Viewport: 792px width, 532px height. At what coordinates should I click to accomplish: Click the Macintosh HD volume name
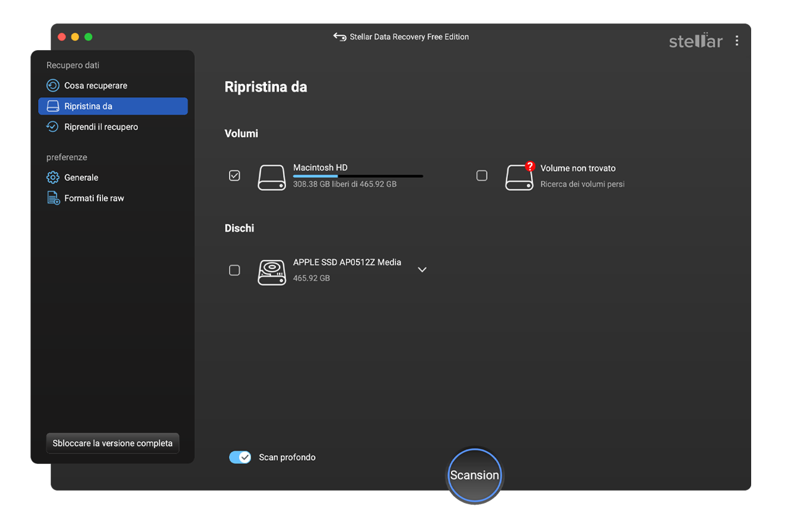click(x=321, y=168)
